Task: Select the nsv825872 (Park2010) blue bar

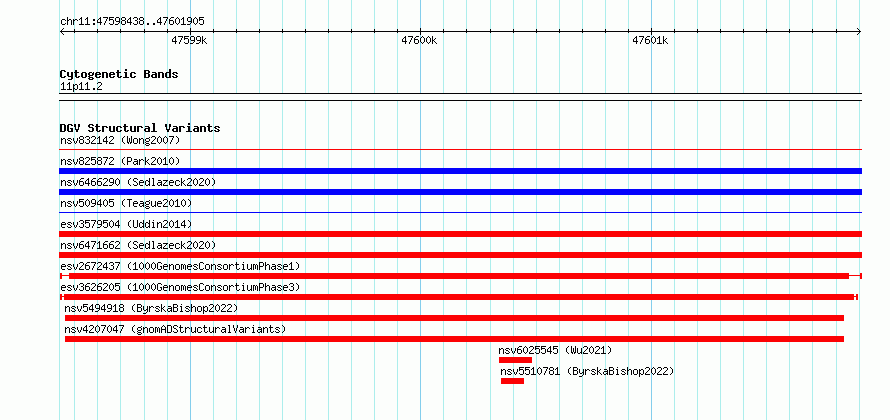Action: [x=460, y=171]
